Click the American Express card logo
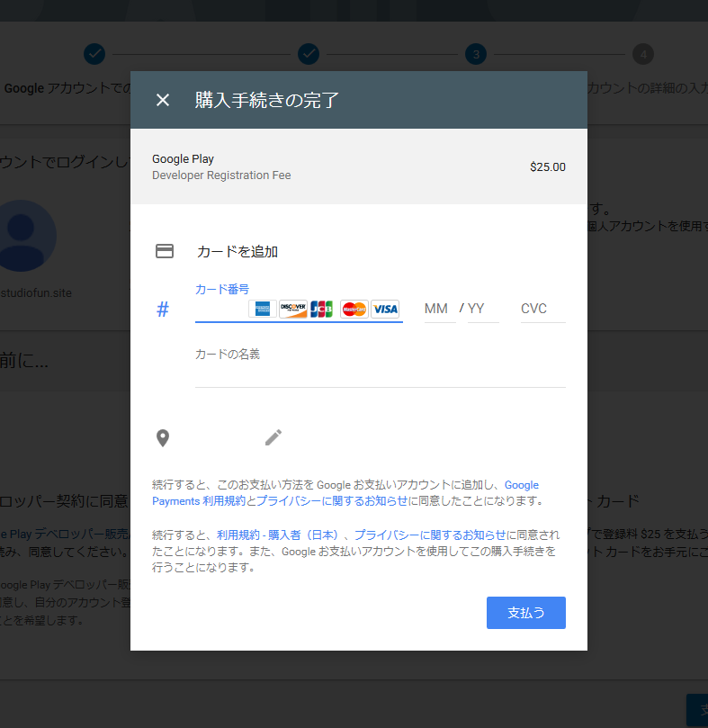The height and width of the screenshot is (728, 708). tap(263, 309)
